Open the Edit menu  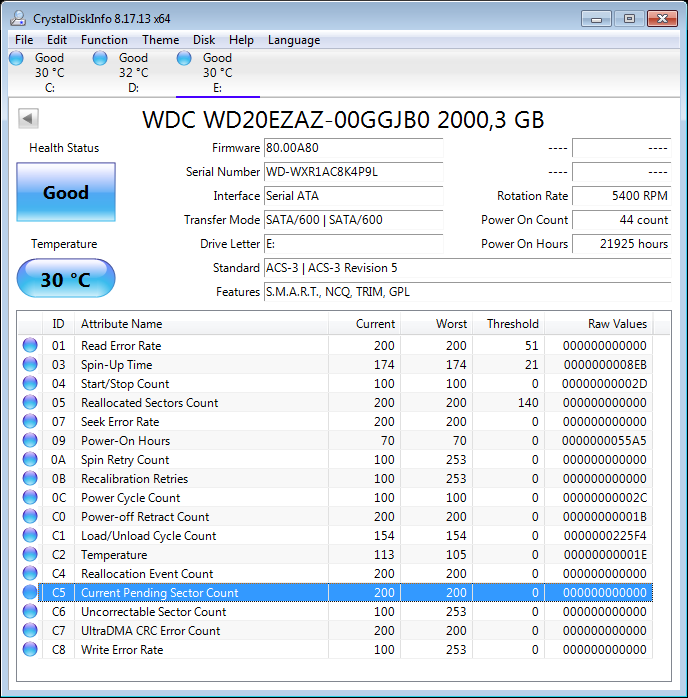[57, 40]
